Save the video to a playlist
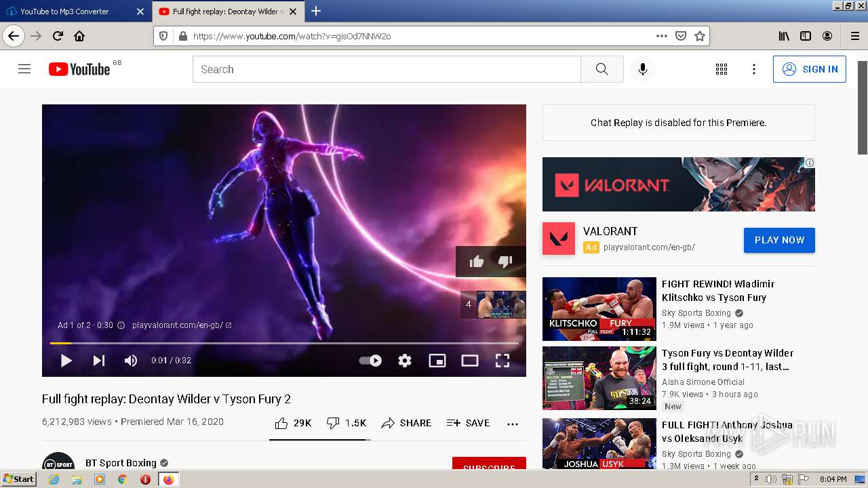This screenshot has height=488, width=868. [468, 423]
